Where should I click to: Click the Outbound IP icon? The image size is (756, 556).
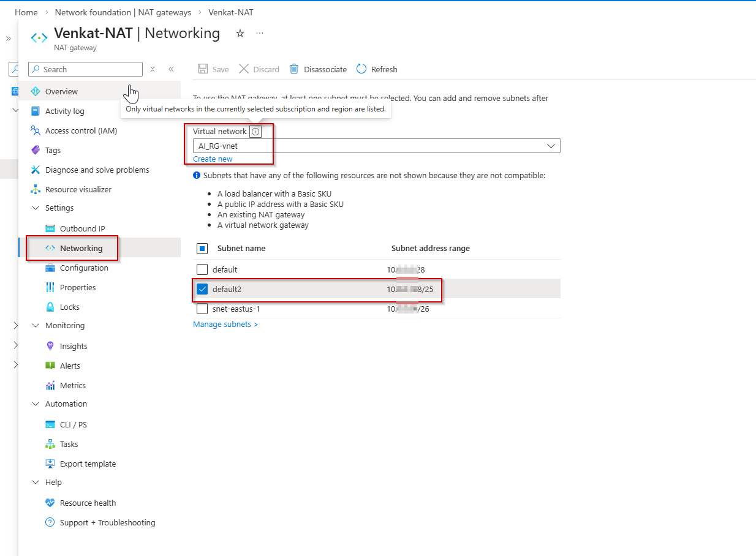click(50, 228)
